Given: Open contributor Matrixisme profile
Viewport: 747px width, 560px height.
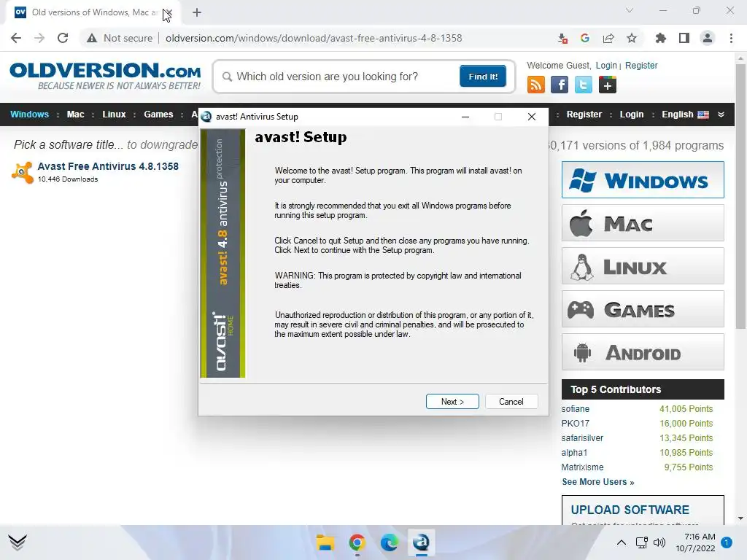Looking at the screenshot, I should pyautogui.click(x=582, y=467).
